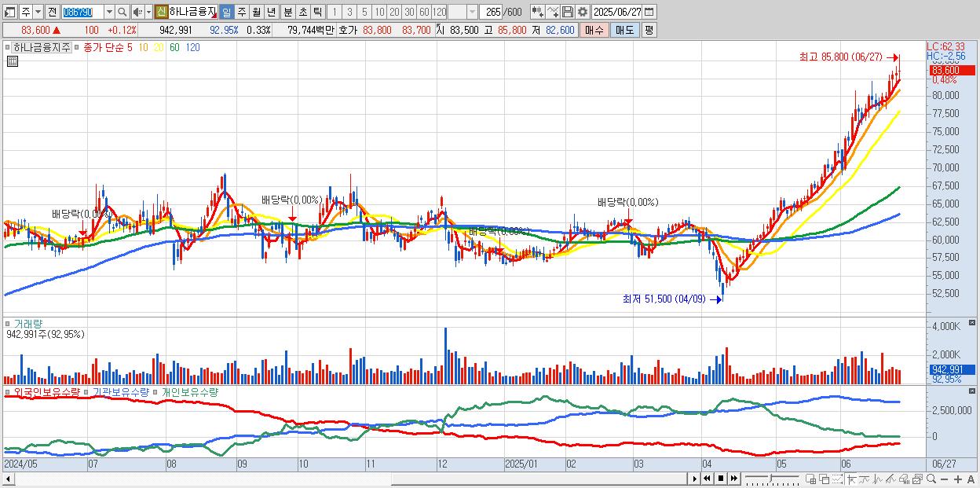
Task: Click the window layout icon at top-left
Action: click(x=10, y=12)
